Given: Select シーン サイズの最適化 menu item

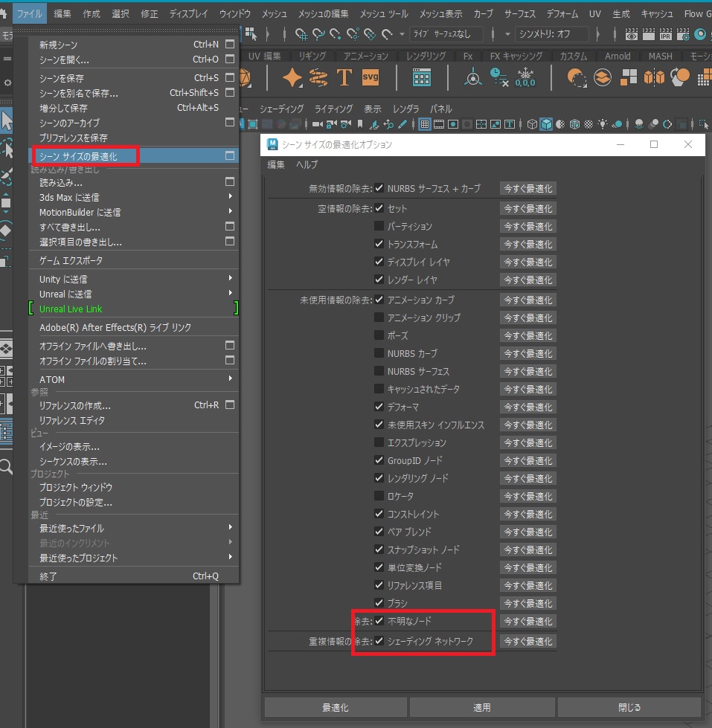Looking at the screenshot, I should click(x=134, y=156).
